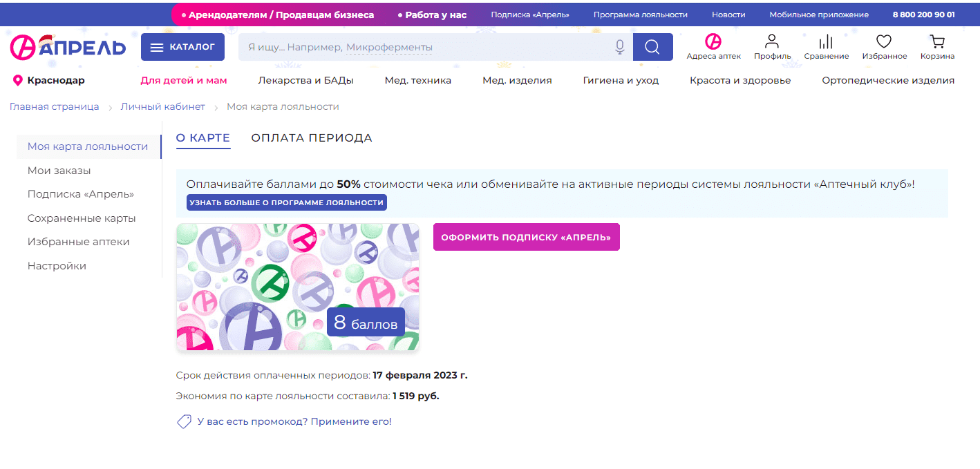The width and height of the screenshot is (980, 469).
Task: Select Мои заказы sidebar item
Action: 59,171
